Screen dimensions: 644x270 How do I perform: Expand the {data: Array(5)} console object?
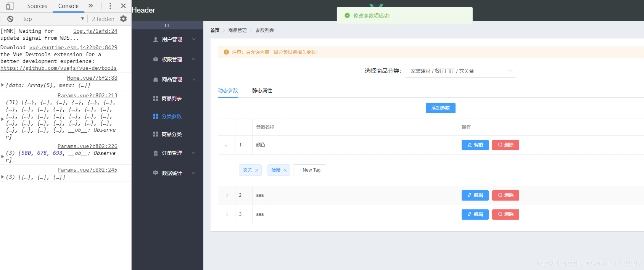click(x=2, y=85)
